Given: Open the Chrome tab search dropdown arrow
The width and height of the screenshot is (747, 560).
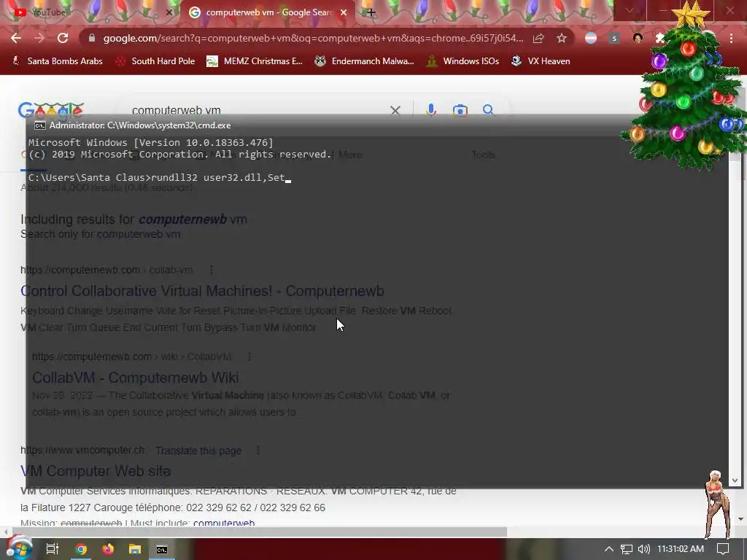Looking at the screenshot, I should (x=630, y=10).
